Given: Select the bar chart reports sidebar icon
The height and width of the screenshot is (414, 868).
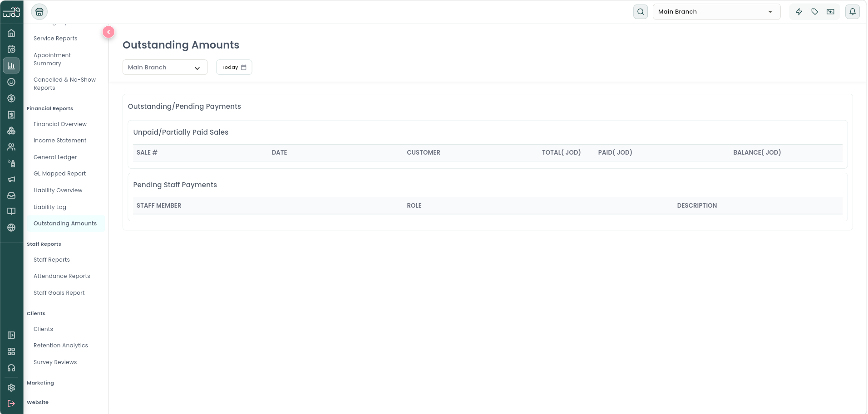Looking at the screenshot, I should coord(11,66).
